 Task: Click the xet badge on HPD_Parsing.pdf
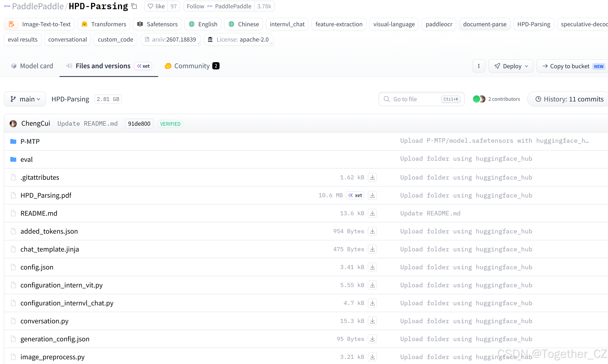(x=355, y=195)
